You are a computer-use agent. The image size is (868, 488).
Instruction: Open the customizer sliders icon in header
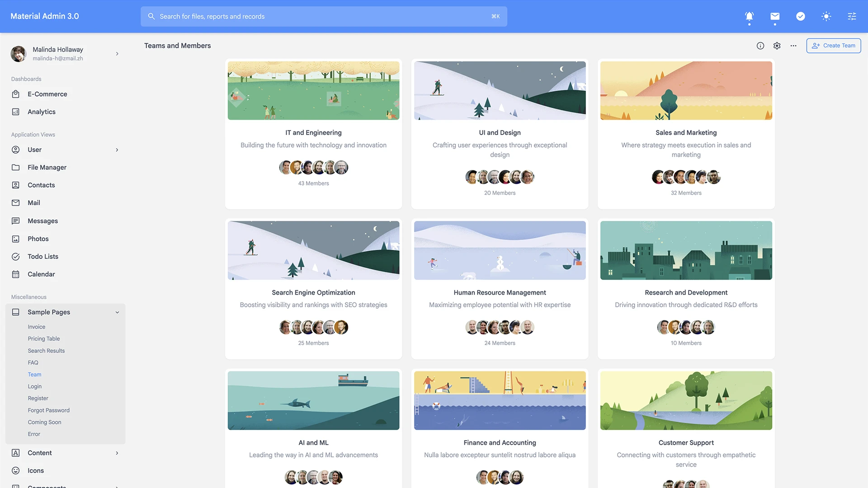[x=852, y=16]
